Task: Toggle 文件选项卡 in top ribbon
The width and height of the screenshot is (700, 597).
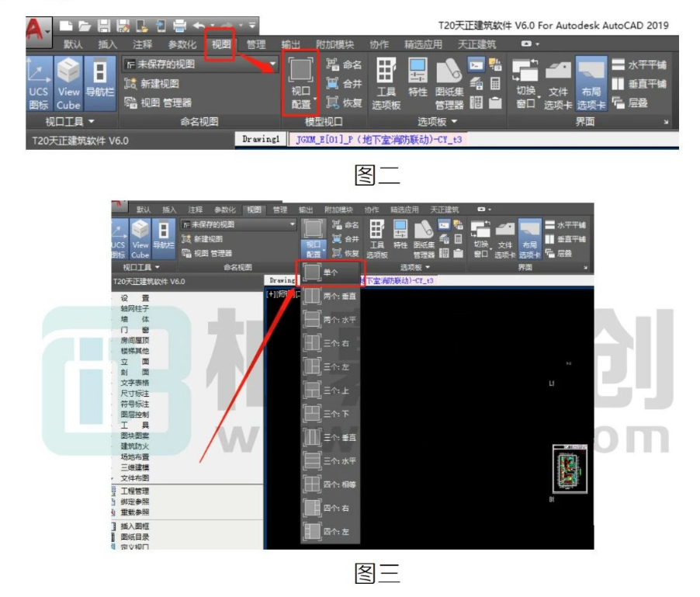Action: (x=558, y=84)
